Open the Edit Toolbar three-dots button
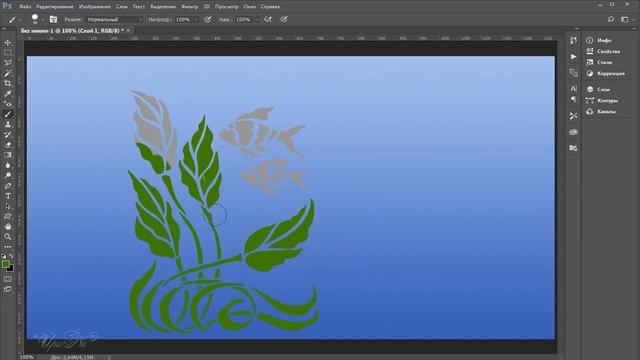The height and width of the screenshot is (360, 640). tap(8, 247)
